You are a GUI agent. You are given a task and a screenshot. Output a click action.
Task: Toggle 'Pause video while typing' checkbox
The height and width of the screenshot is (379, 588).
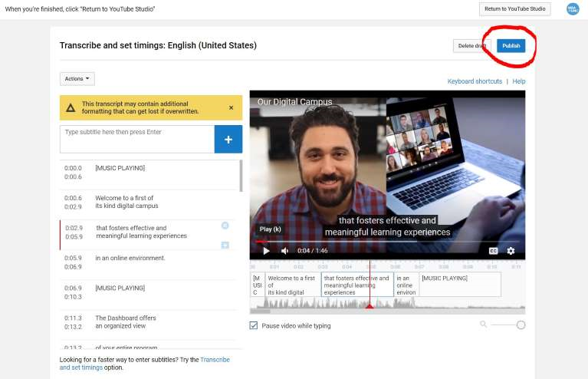tap(254, 325)
